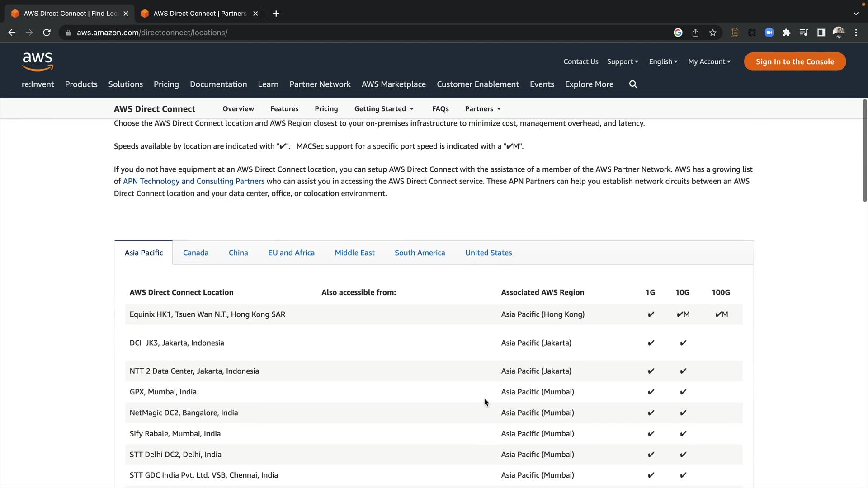The height and width of the screenshot is (488, 868).
Task: Go back with the browser back arrow
Action: [x=12, y=33]
